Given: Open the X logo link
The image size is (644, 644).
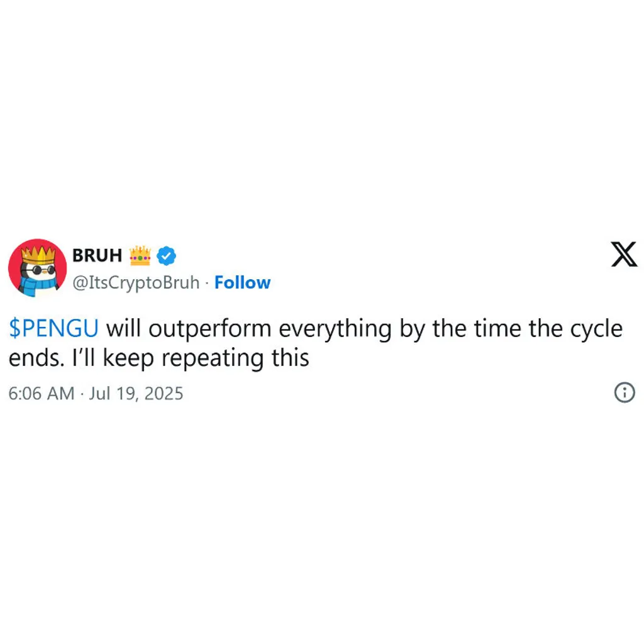Looking at the screenshot, I should (x=624, y=255).
